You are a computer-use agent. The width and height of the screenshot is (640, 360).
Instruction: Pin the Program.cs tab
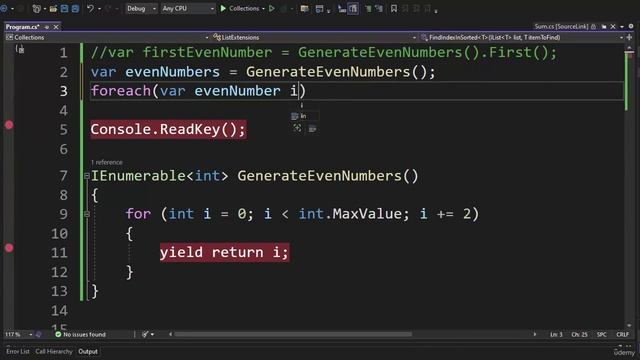47,27
